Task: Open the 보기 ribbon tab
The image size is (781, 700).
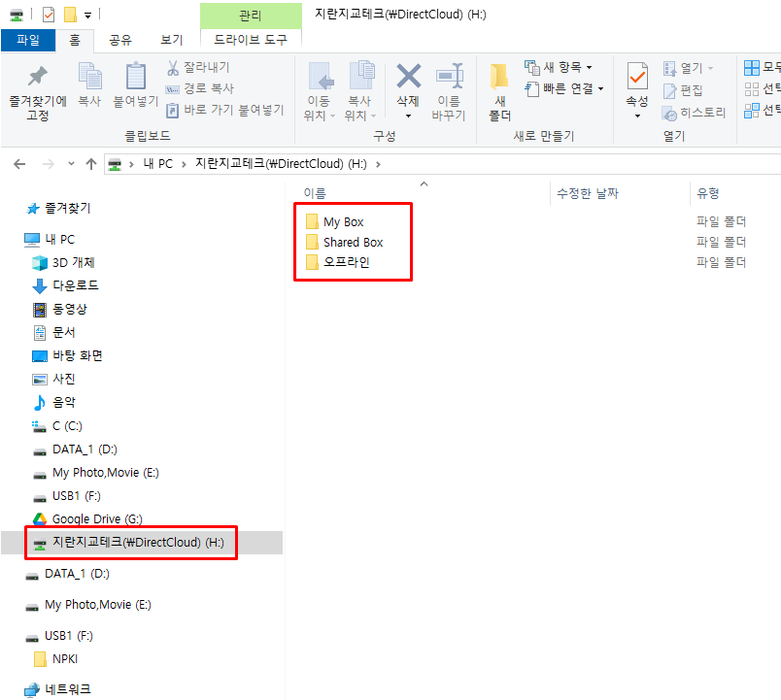Action: tap(171, 40)
